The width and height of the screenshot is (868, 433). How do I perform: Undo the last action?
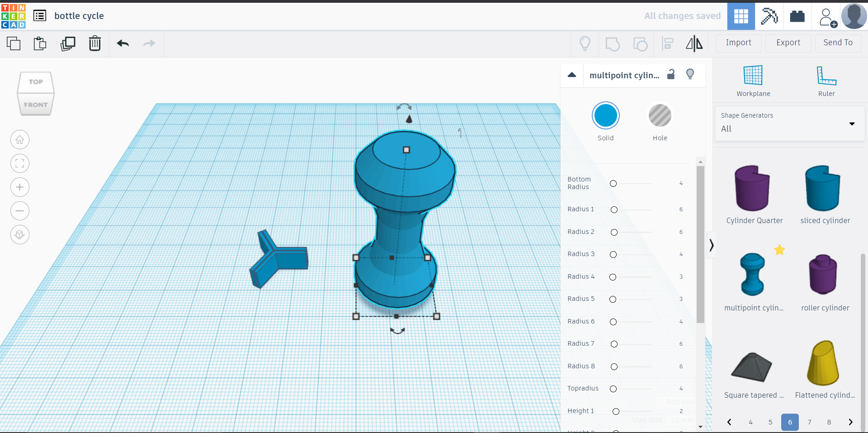coord(123,43)
